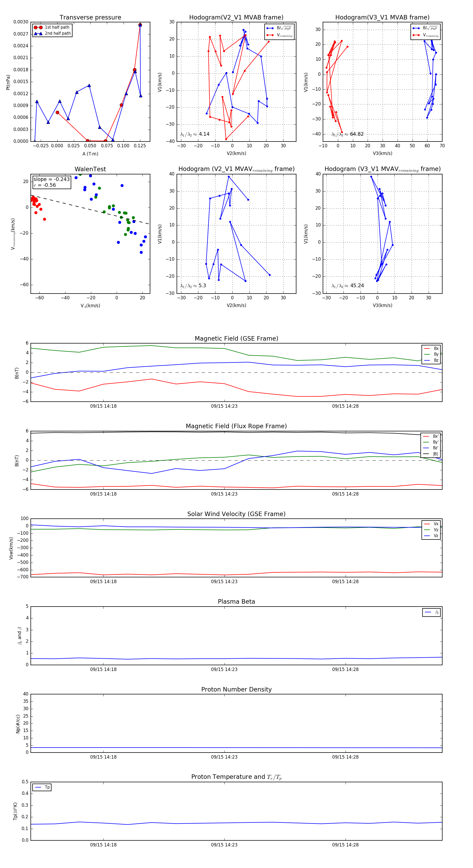Click the 'Vremaining(km/s)' y-axis label of WalenTest
The width and height of the screenshot is (473, 868).
click(x=13, y=234)
